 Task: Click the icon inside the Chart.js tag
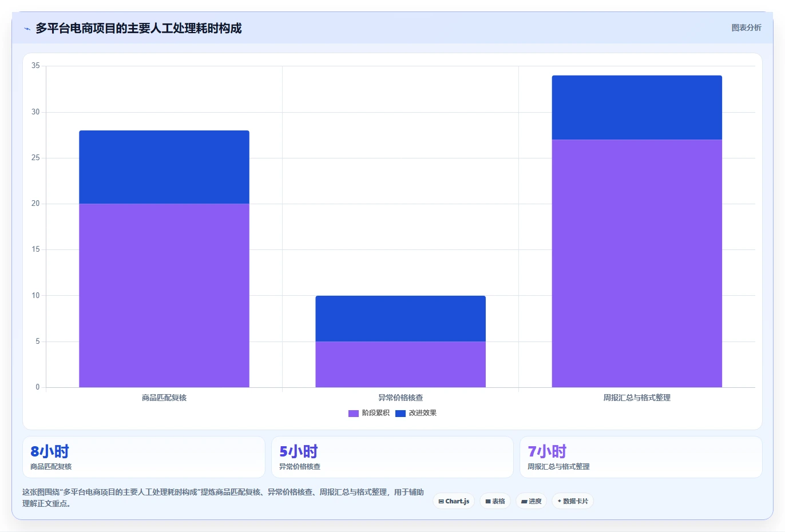coord(441,502)
